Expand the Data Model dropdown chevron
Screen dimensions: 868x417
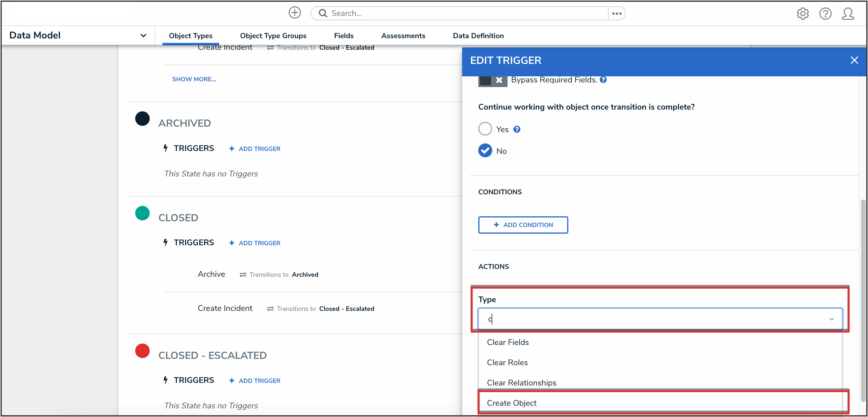click(143, 35)
